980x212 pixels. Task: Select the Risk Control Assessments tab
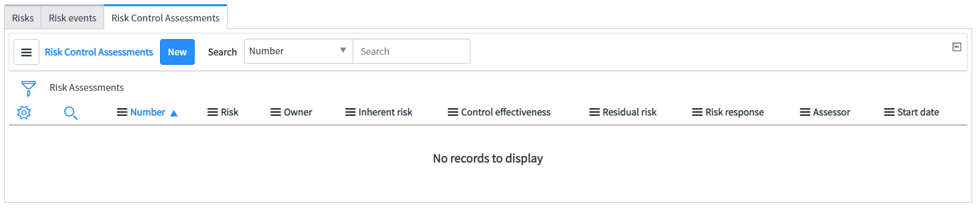coord(165,18)
